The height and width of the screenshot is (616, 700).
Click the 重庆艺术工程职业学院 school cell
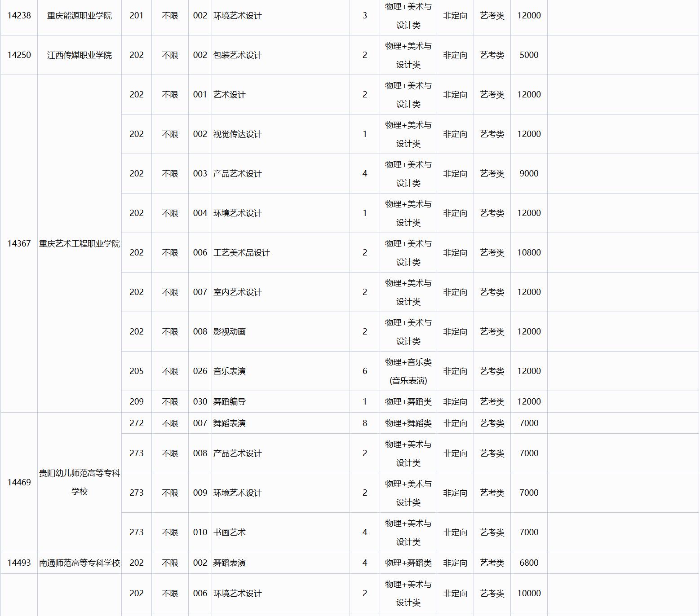click(79, 244)
